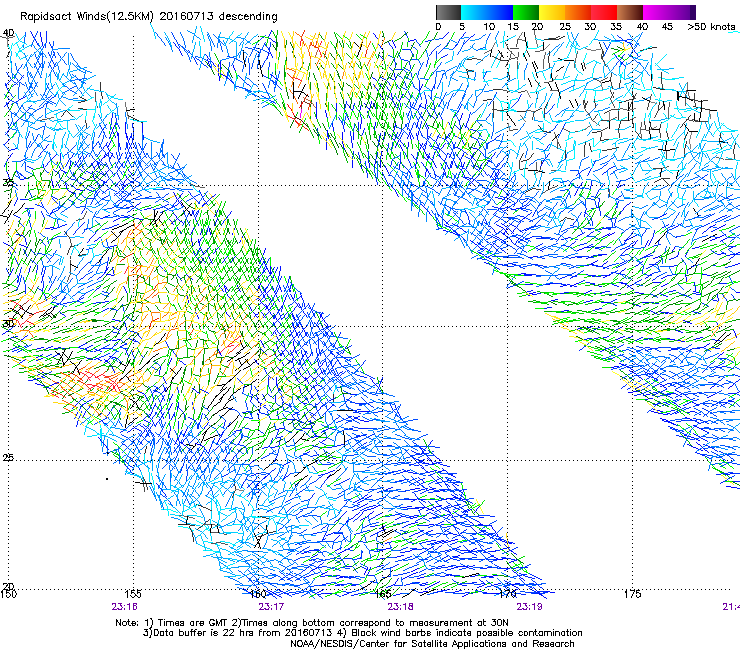Click the brown 35-40 knots legend segment
This screenshot has height=650, width=740.
tap(630, 12)
